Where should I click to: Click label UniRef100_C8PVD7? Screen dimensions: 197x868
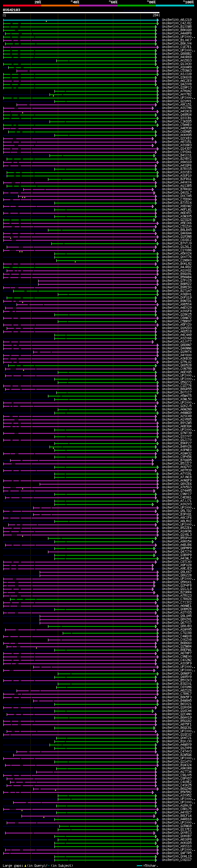coord(177,778)
